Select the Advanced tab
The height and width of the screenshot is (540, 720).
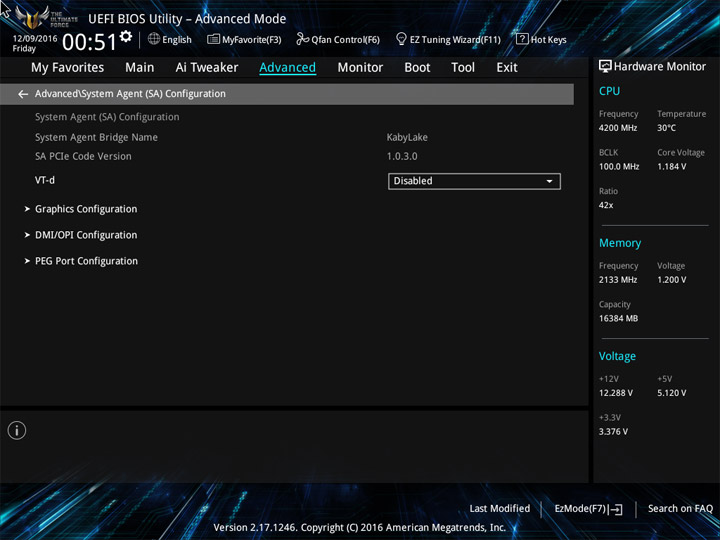[x=287, y=68]
